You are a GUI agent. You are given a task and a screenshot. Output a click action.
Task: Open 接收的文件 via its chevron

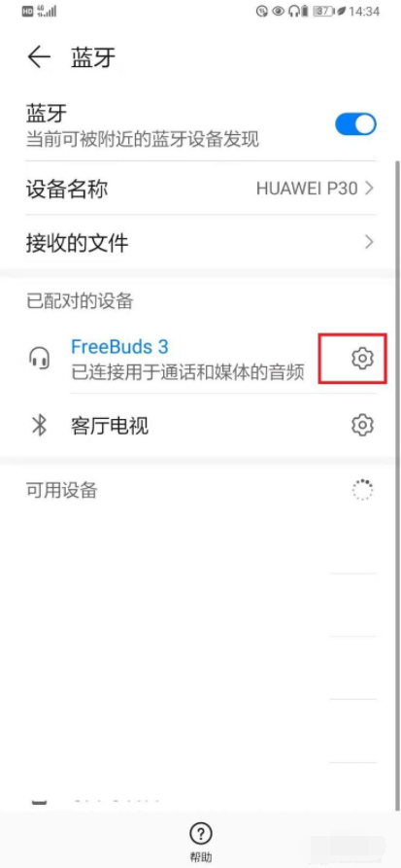click(370, 242)
